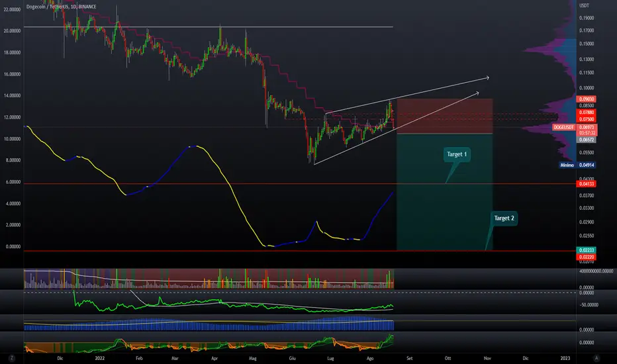
Task: Select the teal profit zone of short position
Action: 445,192
